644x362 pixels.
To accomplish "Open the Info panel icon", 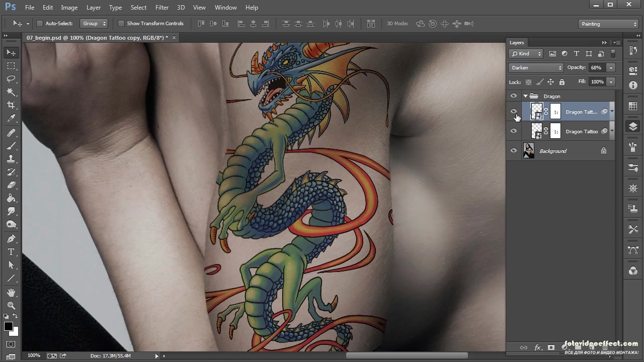I will pyautogui.click(x=633, y=85).
